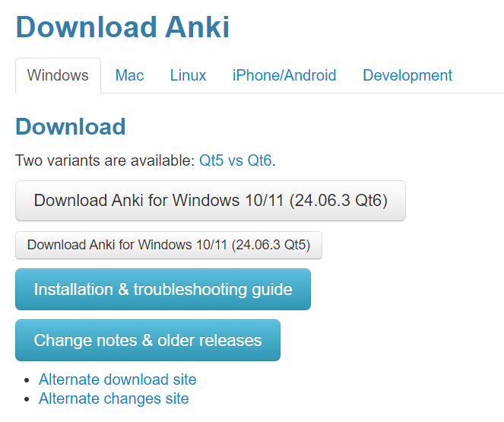This screenshot has height=422, width=504.
Task: View Change notes & older releases
Action: click(148, 340)
